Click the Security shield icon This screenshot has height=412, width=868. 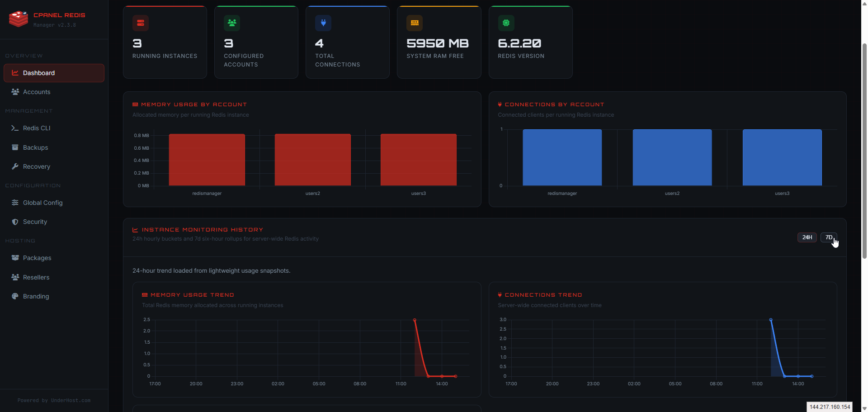pos(15,222)
